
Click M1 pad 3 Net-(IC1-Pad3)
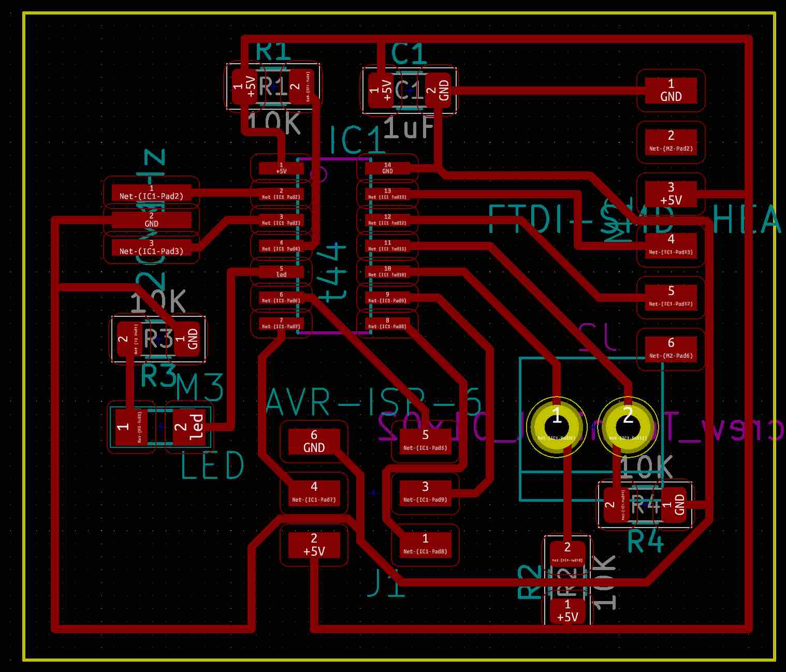tap(151, 247)
